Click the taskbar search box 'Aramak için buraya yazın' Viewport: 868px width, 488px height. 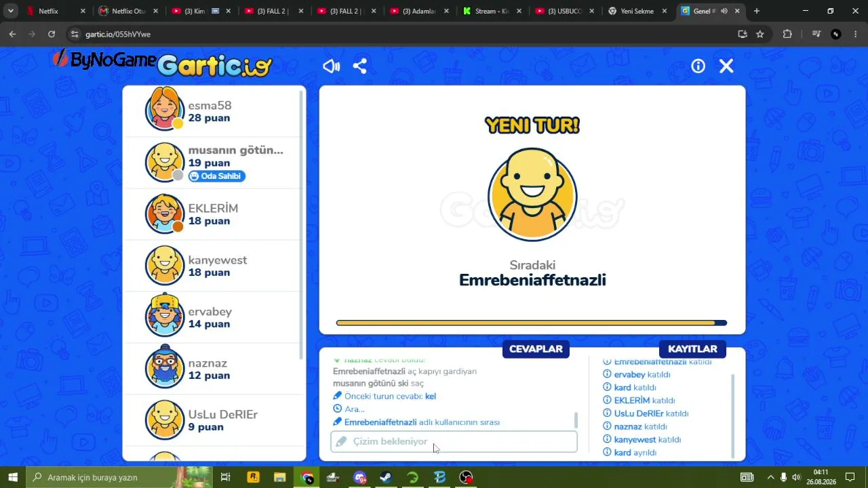tap(119, 477)
